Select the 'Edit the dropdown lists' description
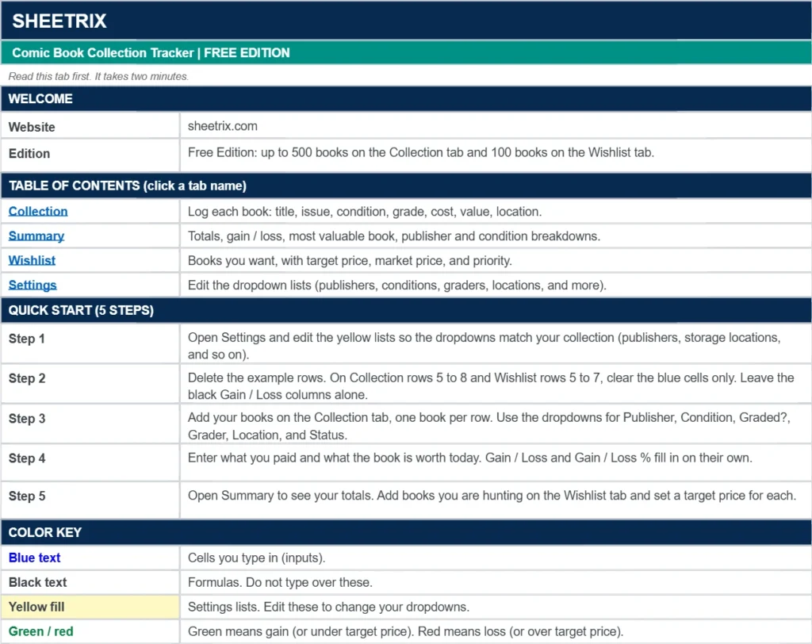Screen dimensions: 812x644 tap(496, 285)
